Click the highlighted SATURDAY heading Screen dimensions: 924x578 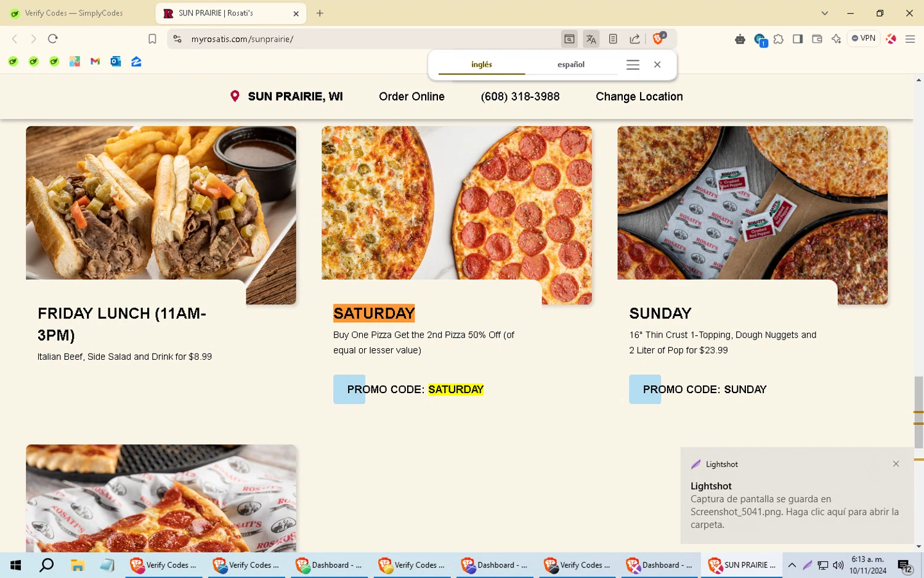coord(374,313)
